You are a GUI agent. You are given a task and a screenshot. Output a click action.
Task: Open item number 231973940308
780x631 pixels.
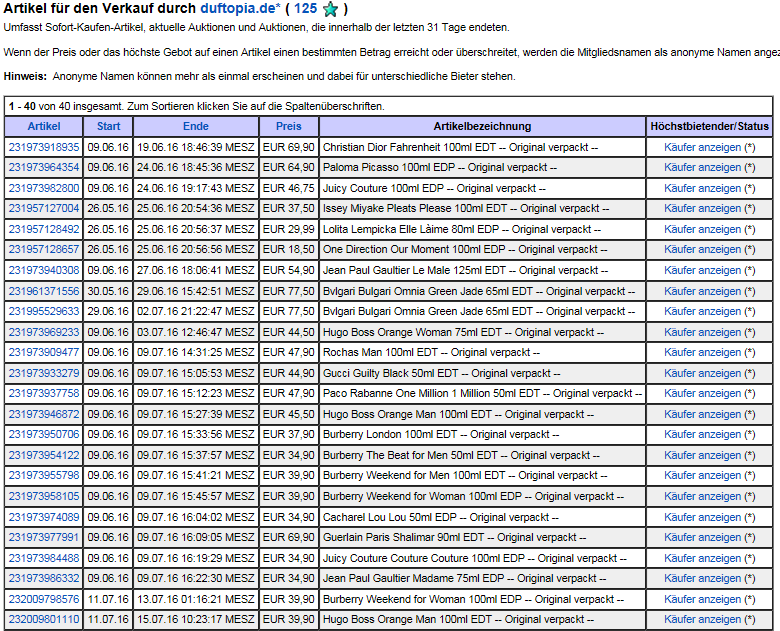click(x=44, y=270)
